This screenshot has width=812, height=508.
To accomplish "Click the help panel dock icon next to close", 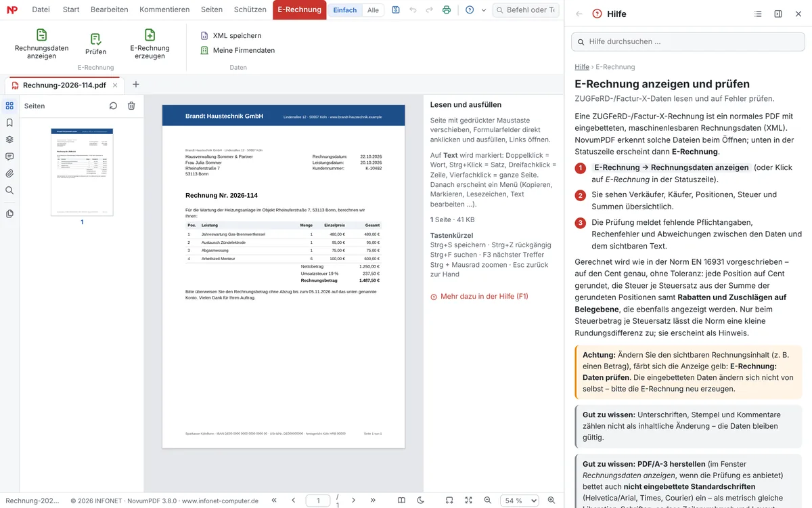I will point(778,14).
